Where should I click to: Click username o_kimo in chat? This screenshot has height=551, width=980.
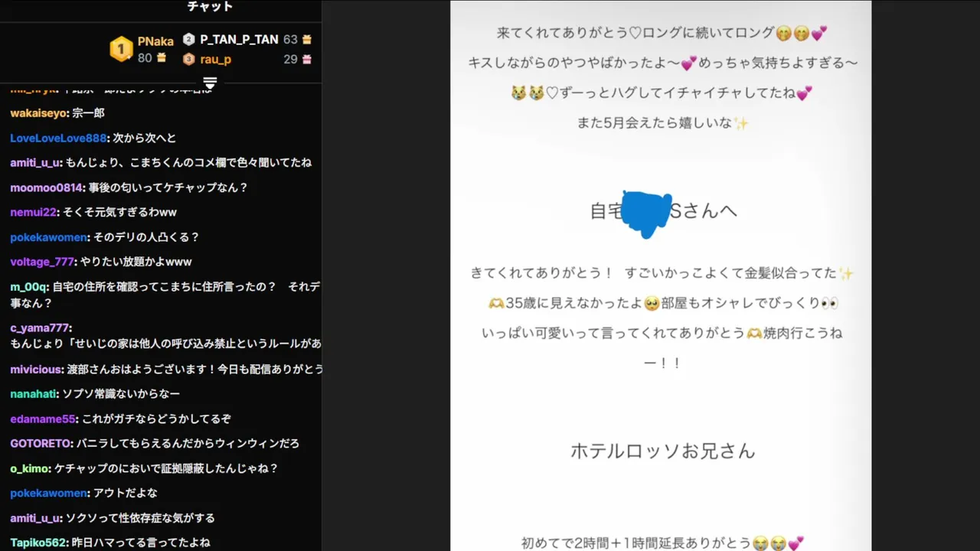pyautogui.click(x=30, y=468)
